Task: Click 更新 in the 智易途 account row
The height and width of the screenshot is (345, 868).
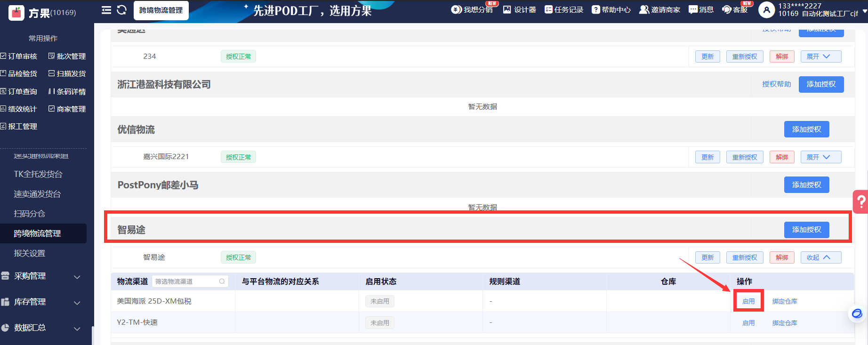Action: pyautogui.click(x=707, y=257)
